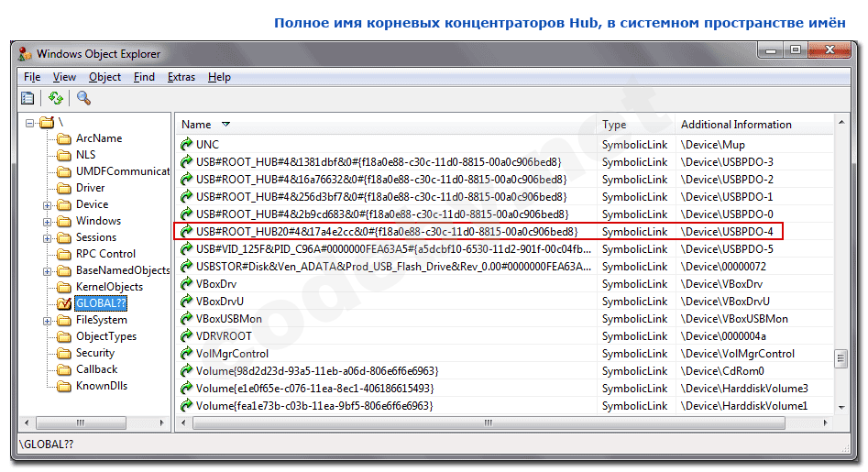This screenshot has width=868, height=472.
Task: Click the ArcName folder icon
Action: coord(65,138)
